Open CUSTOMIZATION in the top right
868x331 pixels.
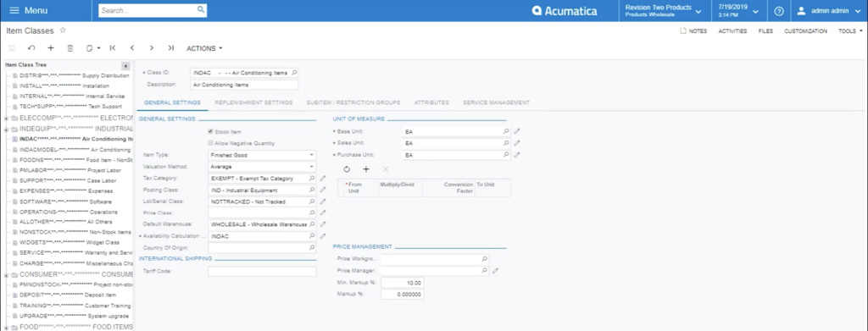tap(805, 31)
